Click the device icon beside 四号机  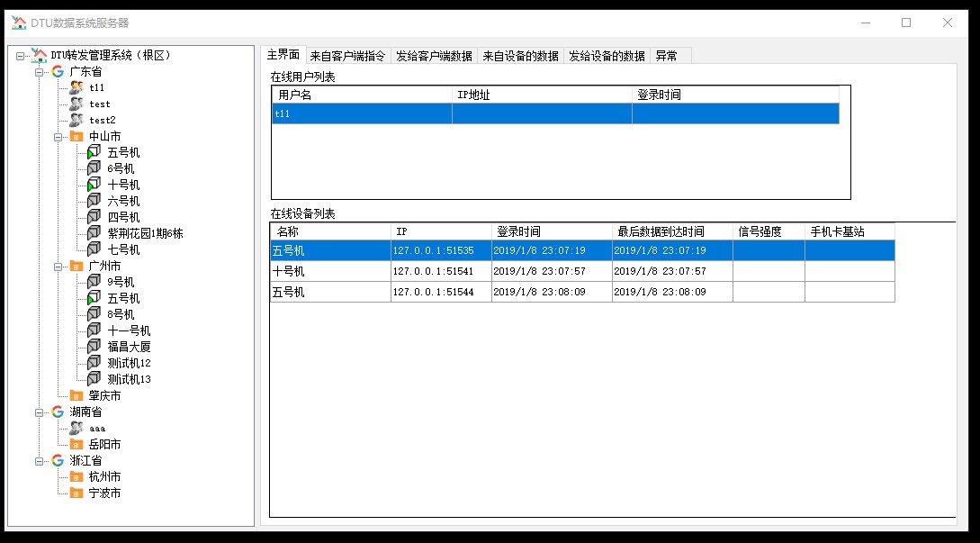point(94,217)
